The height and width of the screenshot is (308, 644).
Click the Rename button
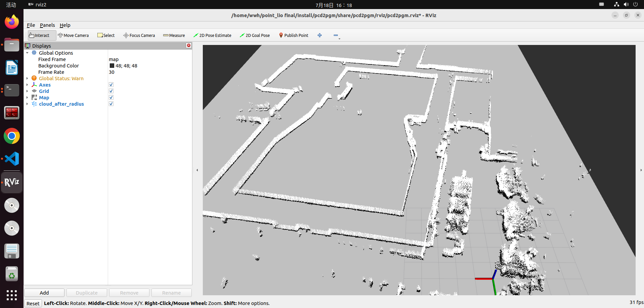pos(172,293)
